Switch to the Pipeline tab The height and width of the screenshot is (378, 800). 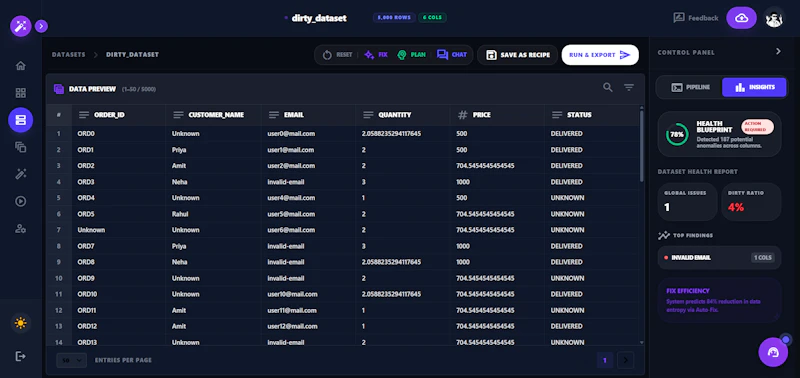pos(690,87)
